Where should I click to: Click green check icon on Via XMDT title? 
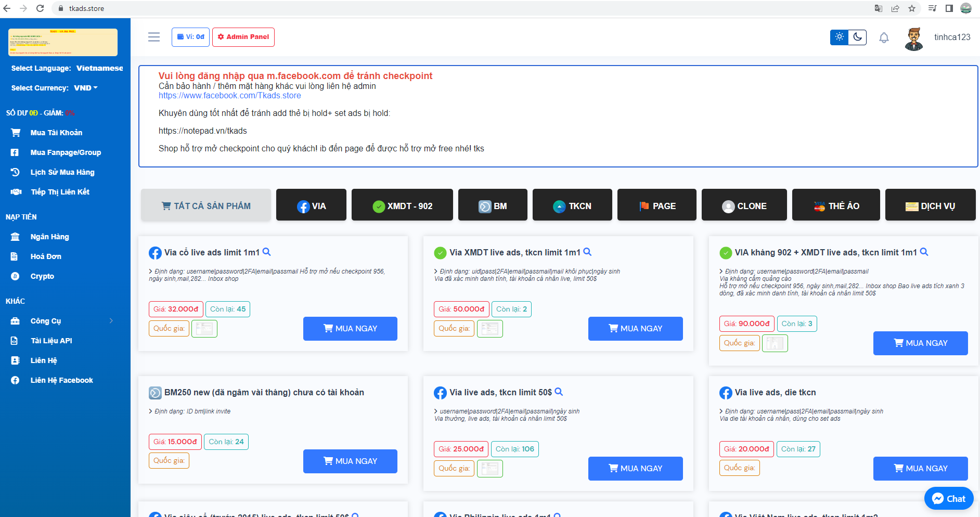point(440,253)
